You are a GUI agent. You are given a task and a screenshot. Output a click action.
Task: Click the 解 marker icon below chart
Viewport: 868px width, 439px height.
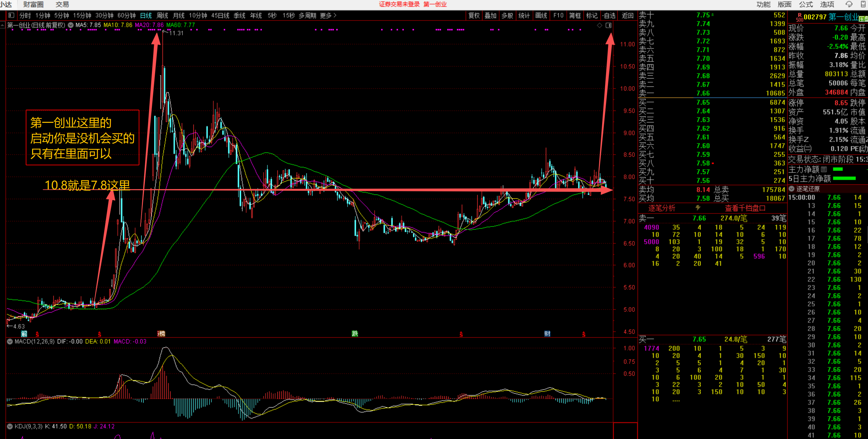24,333
